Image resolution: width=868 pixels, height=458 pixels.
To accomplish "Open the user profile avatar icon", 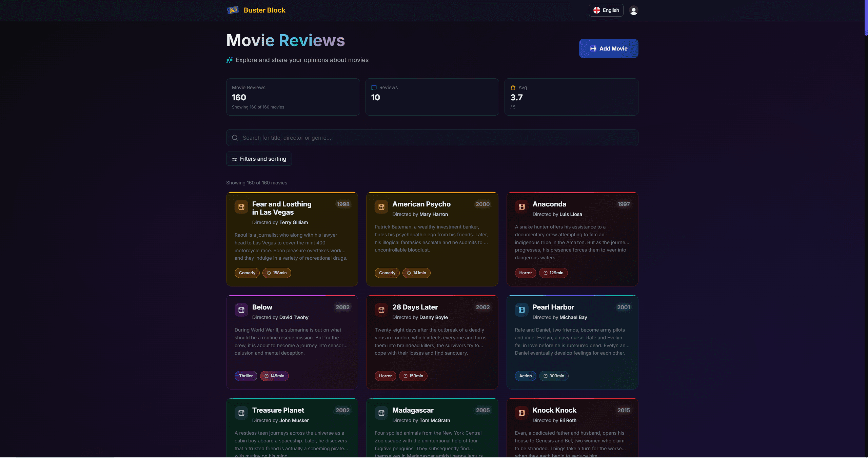I will point(633,11).
